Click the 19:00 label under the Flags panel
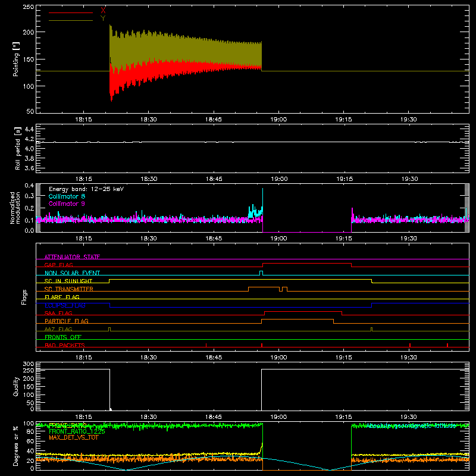This screenshot has width=476, height=476. coord(278,358)
